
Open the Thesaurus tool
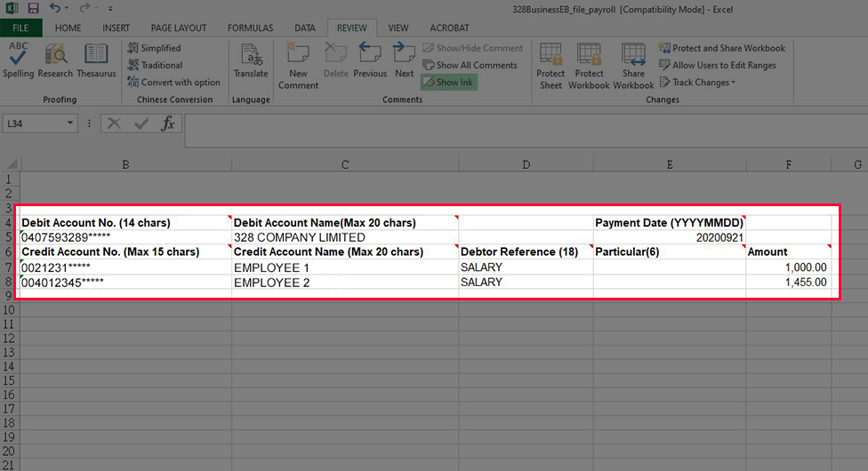click(96, 60)
